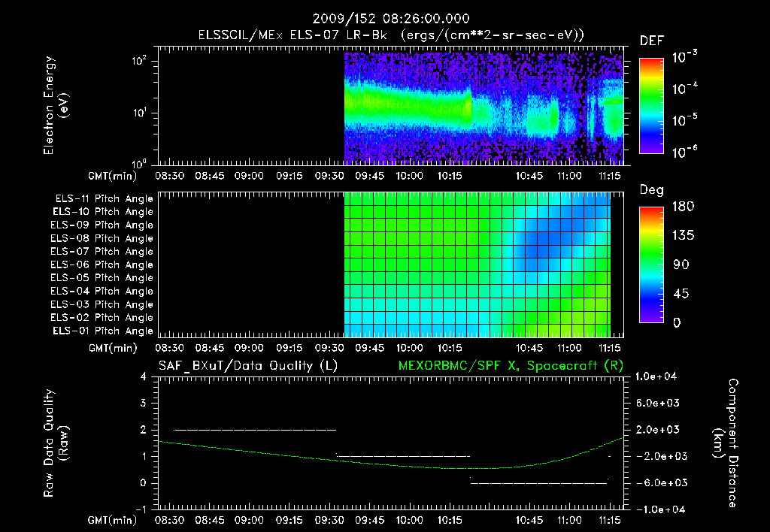Click the green 'MEXORBMC/SPF X, Spacecraft (R)' heading
Screen dimensions: 770x532
coord(511,366)
